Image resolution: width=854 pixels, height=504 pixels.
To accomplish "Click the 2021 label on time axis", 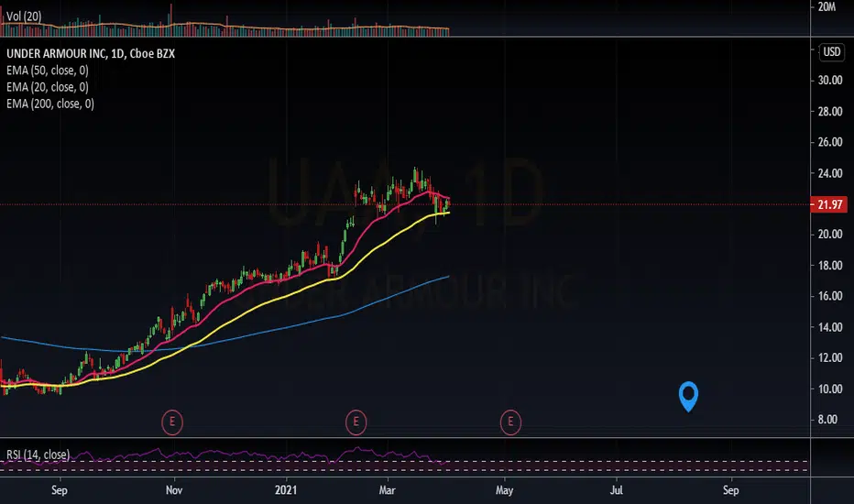I will pos(286,490).
